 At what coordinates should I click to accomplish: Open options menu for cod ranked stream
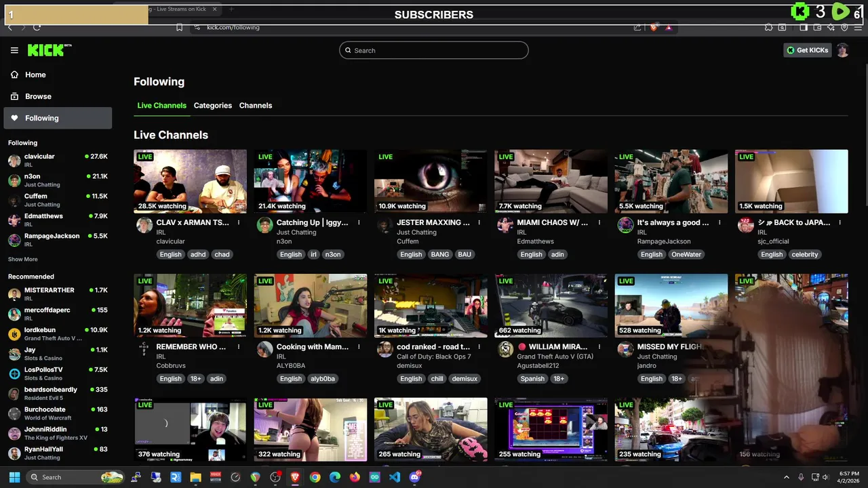[479, 346]
